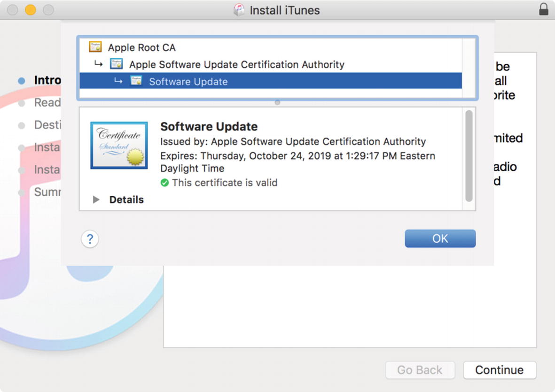Image resolution: width=555 pixels, height=392 pixels.
Task: Click the certificate details scrollbar thumb
Action: coord(469,156)
